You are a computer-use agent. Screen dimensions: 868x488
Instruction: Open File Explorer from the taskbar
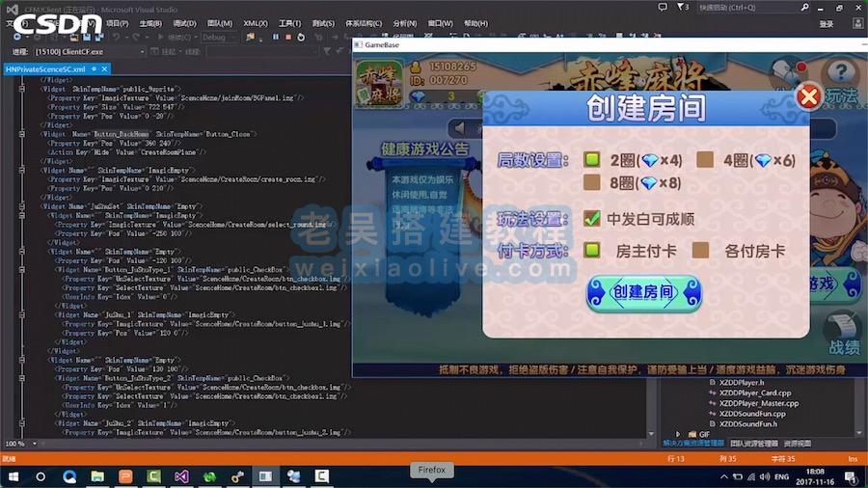(x=97, y=476)
